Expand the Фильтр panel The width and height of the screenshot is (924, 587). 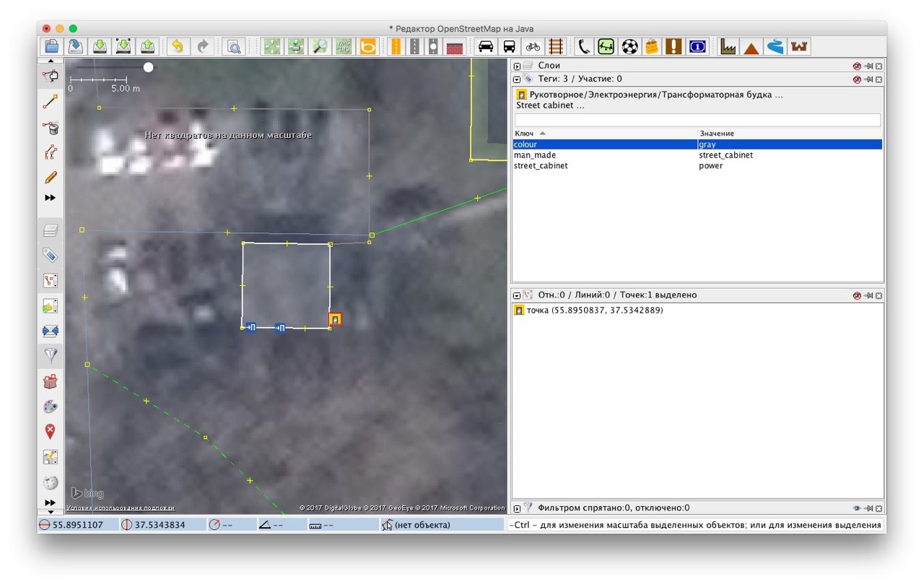pos(517,508)
